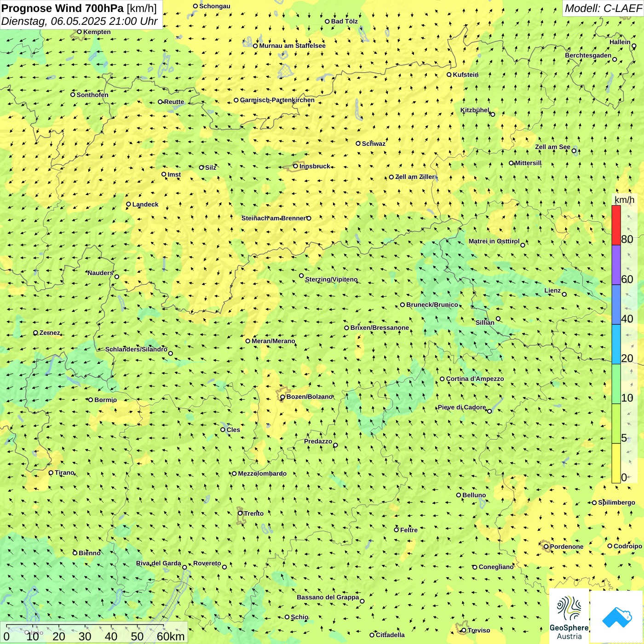Click the 'Mittersill' label
This screenshot has height=644, width=644.
[528, 163]
